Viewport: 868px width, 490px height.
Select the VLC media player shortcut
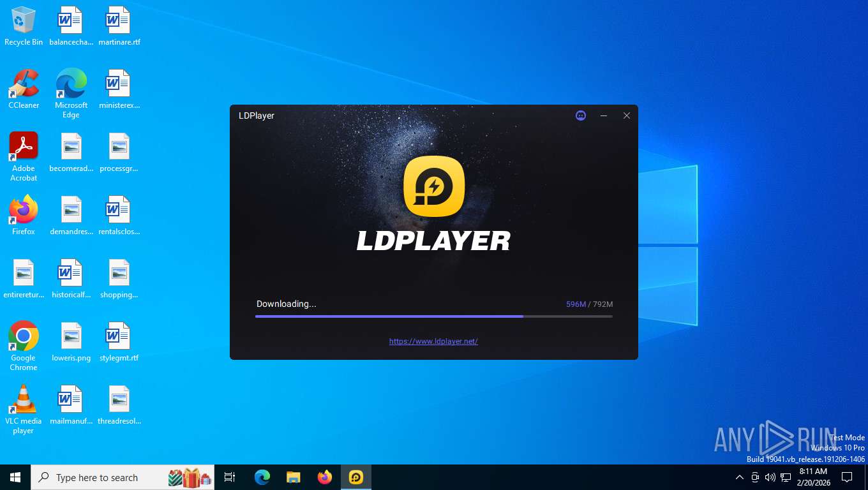tap(24, 410)
